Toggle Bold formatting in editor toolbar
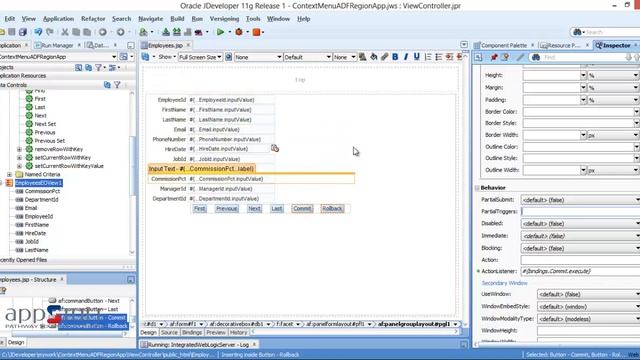The height and width of the screenshot is (360, 640). click(395, 57)
